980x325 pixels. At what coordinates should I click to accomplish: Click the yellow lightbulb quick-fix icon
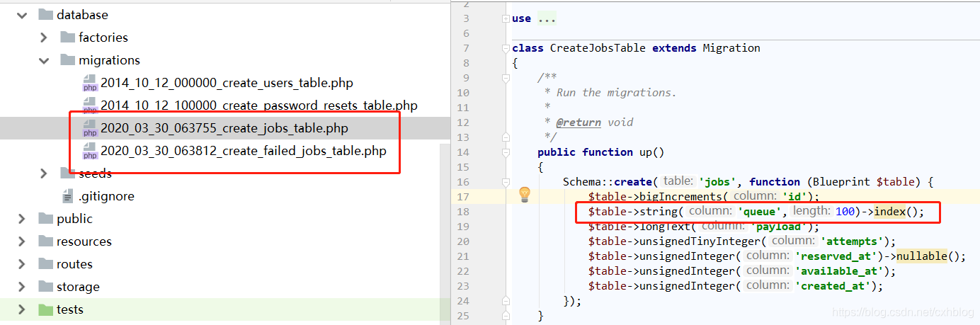(x=524, y=195)
